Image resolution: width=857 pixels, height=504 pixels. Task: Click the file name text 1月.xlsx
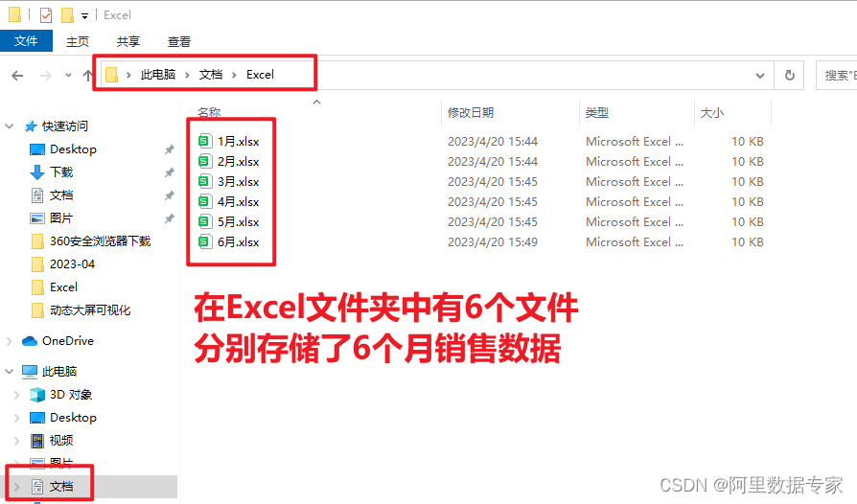239,142
